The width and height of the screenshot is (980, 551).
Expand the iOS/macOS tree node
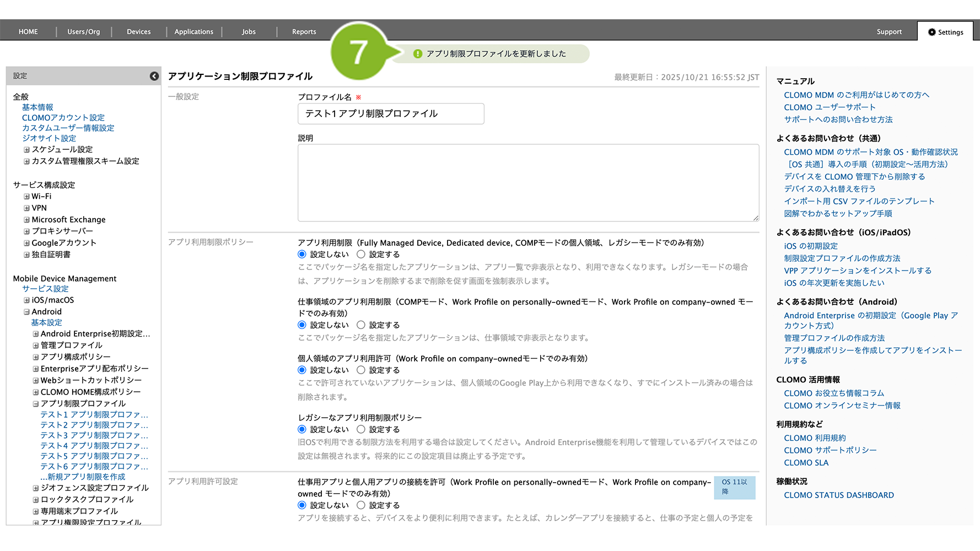26,300
